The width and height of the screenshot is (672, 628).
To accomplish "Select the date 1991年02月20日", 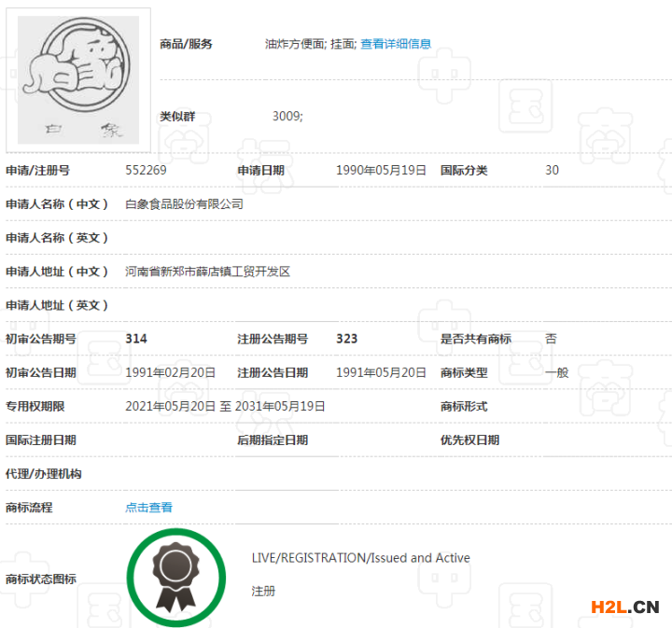I will (170, 372).
